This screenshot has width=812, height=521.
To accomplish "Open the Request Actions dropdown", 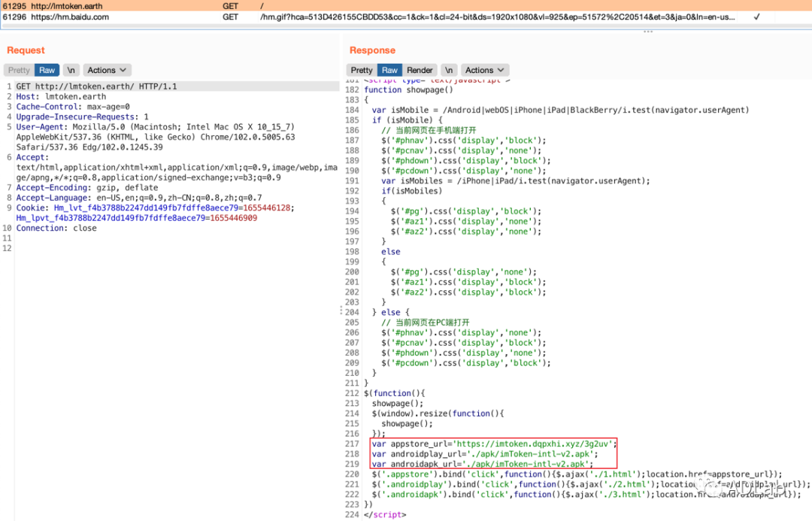I will click(106, 70).
